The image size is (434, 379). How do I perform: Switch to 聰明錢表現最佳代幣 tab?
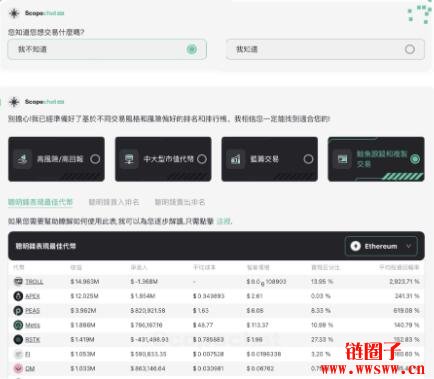[x=40, y=202]
